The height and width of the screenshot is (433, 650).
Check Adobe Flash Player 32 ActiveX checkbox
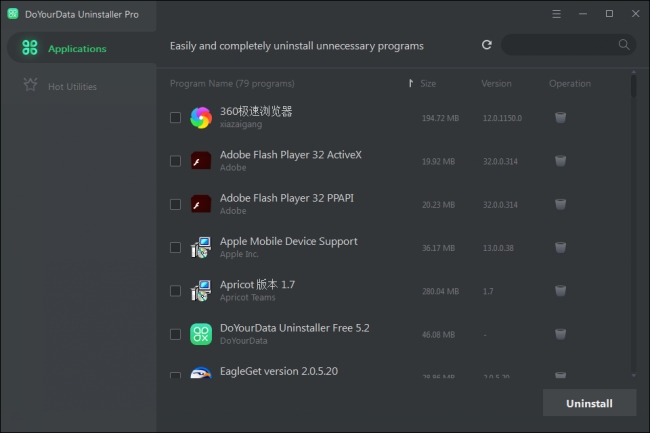[175, 161]
